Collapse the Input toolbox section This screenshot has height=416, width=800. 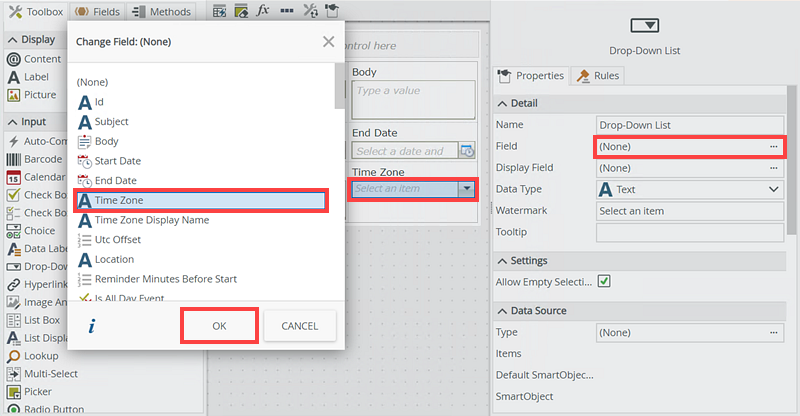13,122
